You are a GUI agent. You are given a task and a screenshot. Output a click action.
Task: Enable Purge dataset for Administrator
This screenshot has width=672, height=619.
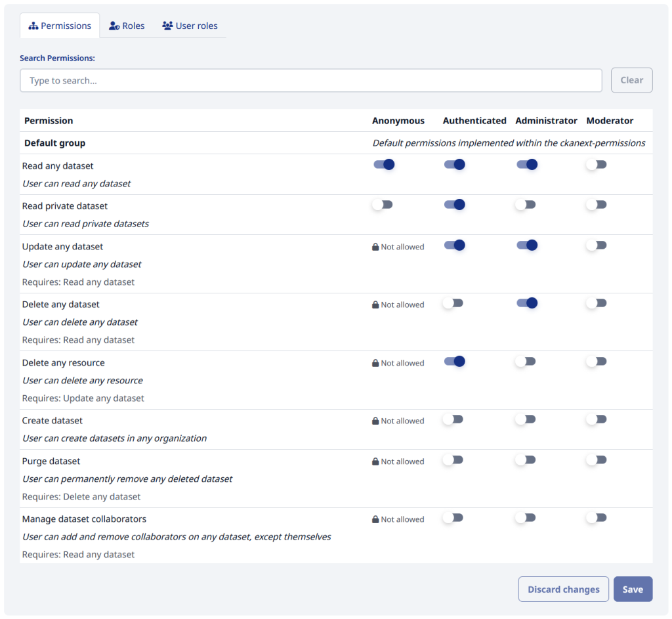[526, 460]
